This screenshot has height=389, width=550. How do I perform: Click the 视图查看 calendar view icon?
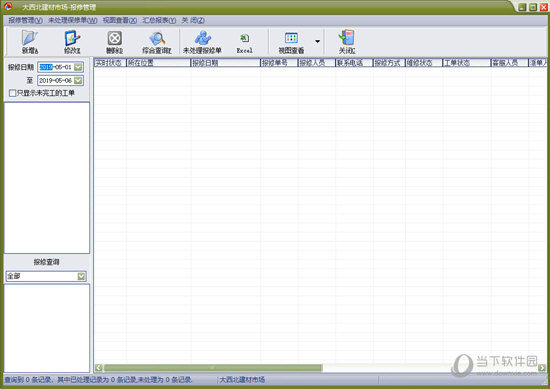point(291,38)
